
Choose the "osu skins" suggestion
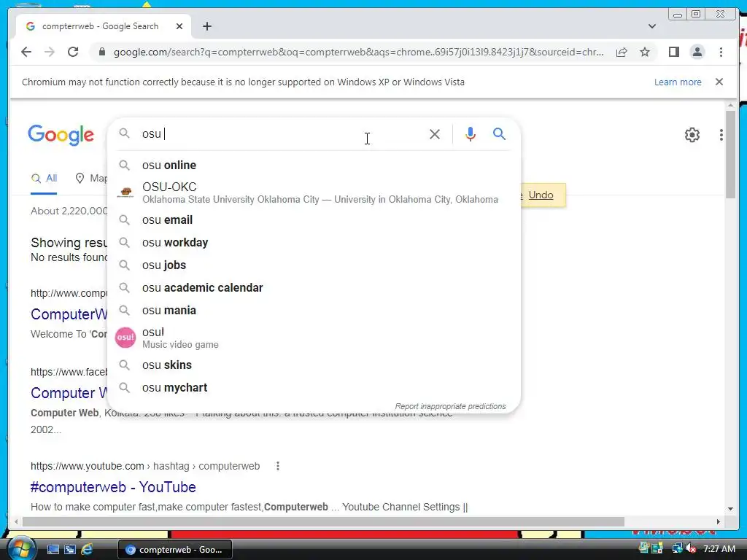pyautogui.click(x=314, y=365)
